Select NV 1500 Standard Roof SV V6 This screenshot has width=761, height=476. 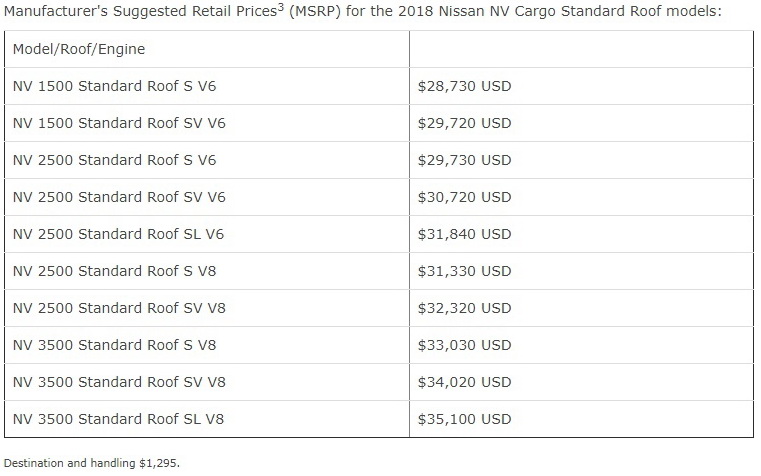tap(119, 123)
